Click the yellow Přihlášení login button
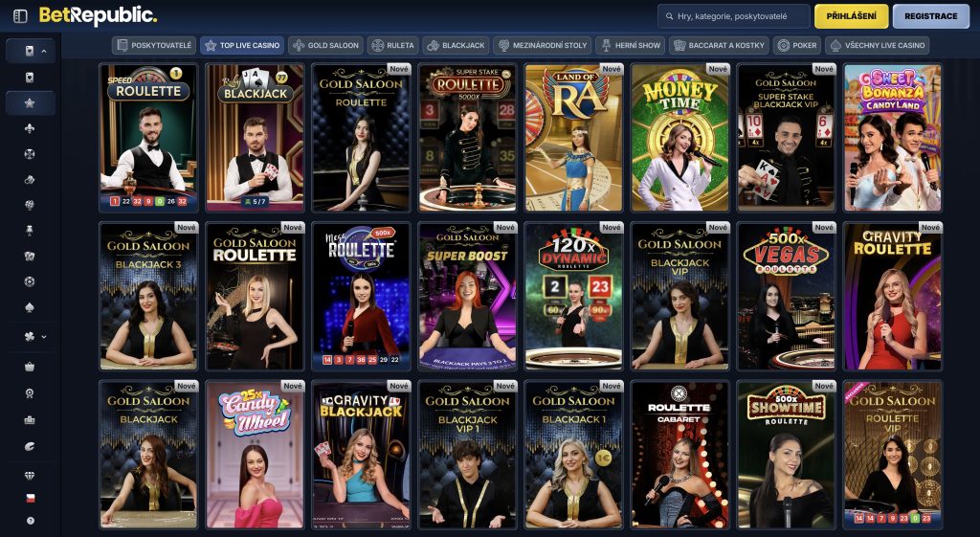980x537 pixels. [x=851, y=16]
